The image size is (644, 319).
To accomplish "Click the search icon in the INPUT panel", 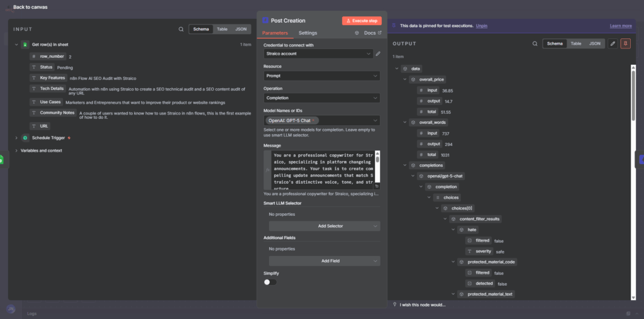I will (181, 29).
